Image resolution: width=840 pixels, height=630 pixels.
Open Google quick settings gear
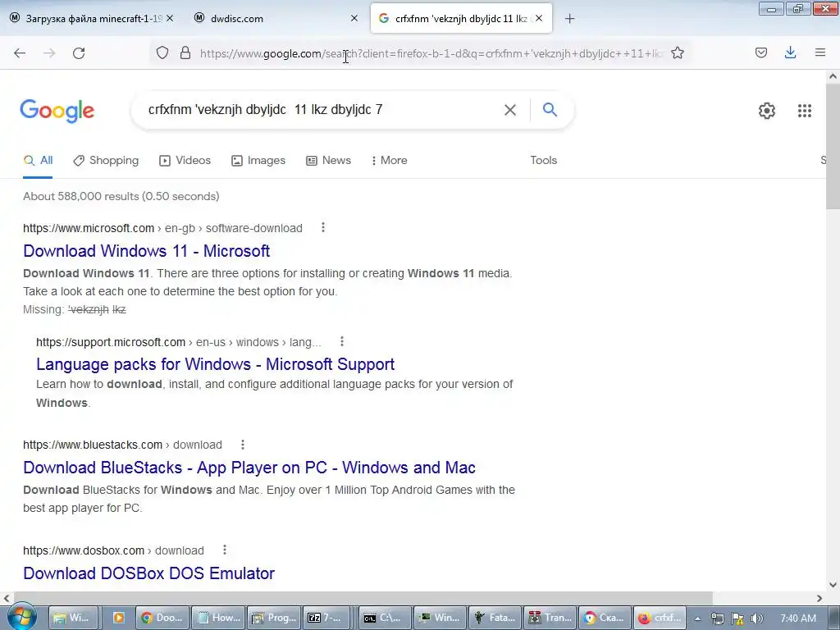767,111
